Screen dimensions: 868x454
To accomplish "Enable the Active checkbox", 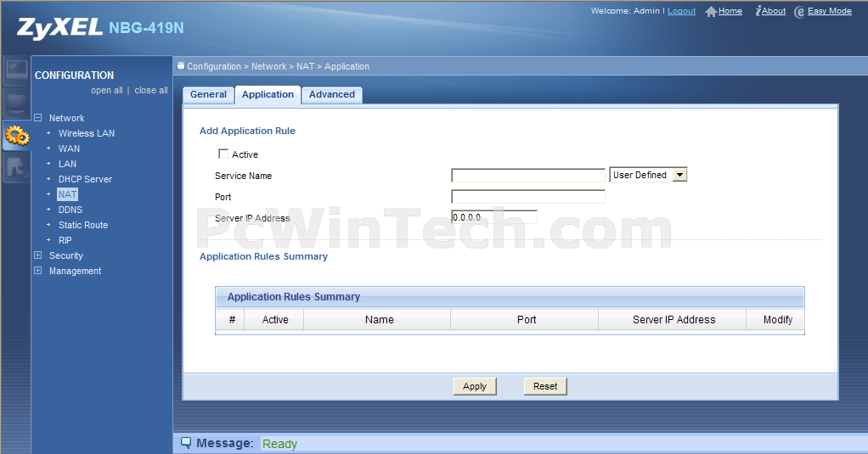I will [223, 154].
